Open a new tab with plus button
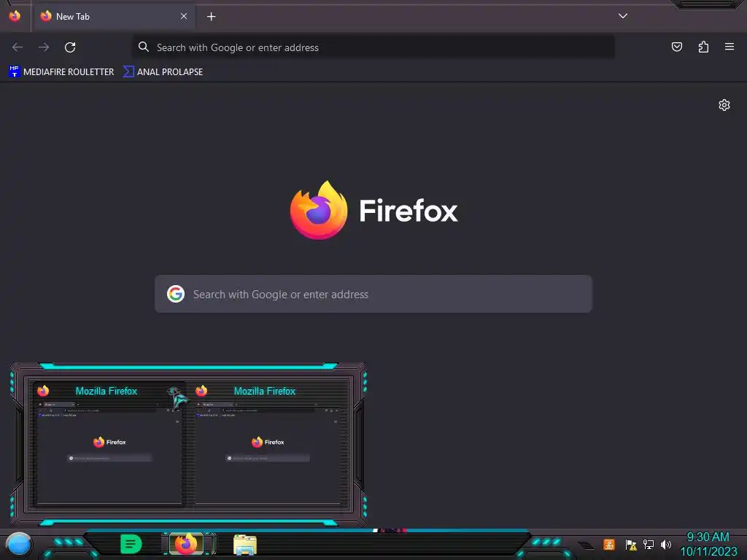Viewport: 747px width, 560px height. pyautogui.click(x=211, y=17)
